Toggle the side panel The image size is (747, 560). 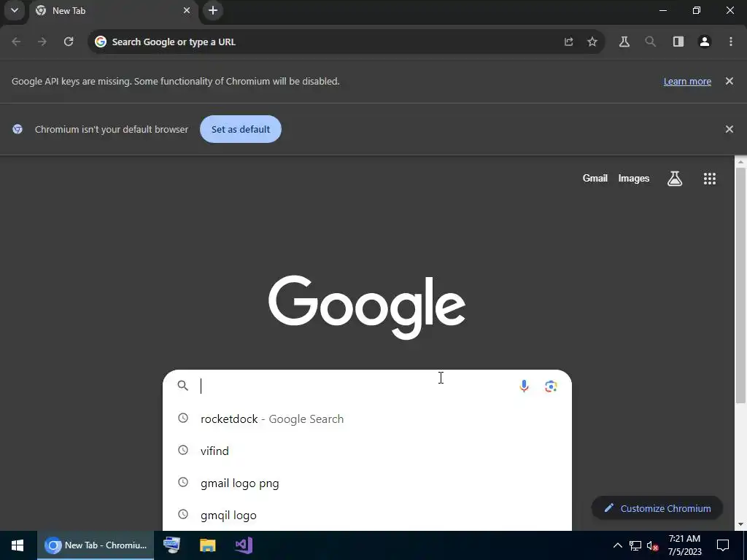tap(678, 42)
